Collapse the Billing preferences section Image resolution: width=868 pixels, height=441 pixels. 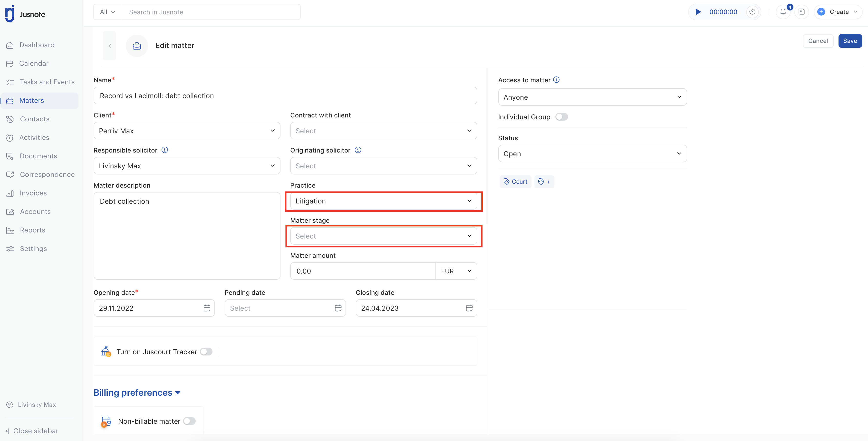(x=137, y=393)
